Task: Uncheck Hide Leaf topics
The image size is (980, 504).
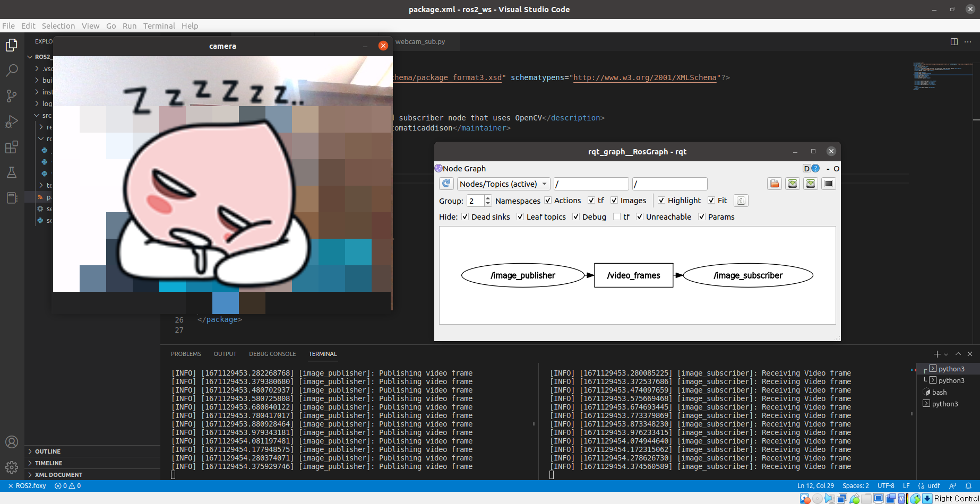Action: 520,217
